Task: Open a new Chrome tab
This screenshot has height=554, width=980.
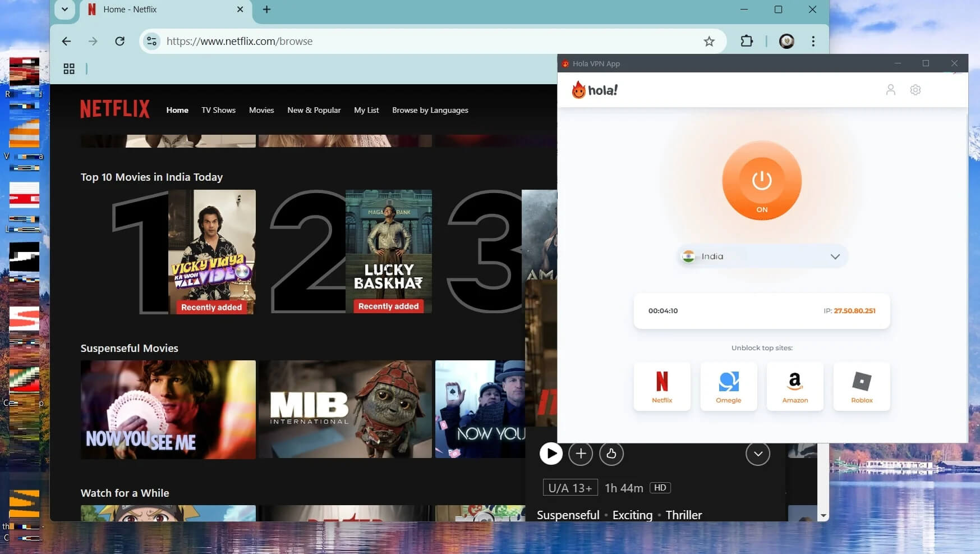Action: click(x=266, y=9)
